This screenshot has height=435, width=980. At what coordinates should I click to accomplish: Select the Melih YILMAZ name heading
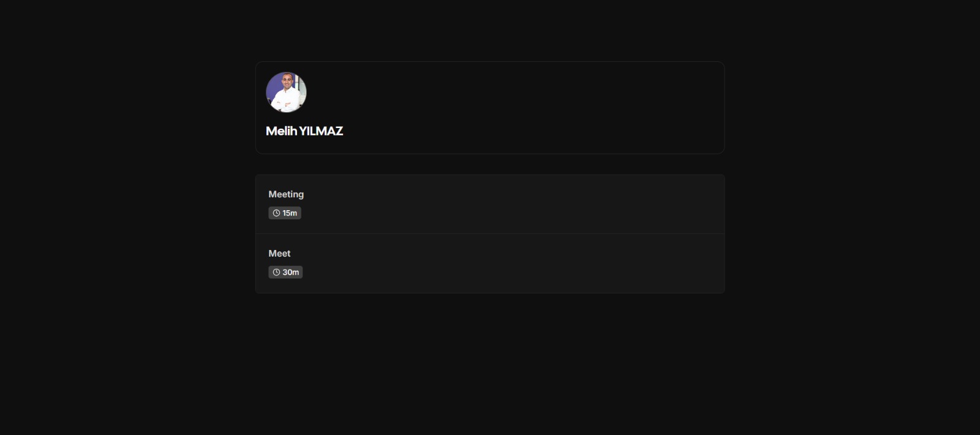(304, 131)
